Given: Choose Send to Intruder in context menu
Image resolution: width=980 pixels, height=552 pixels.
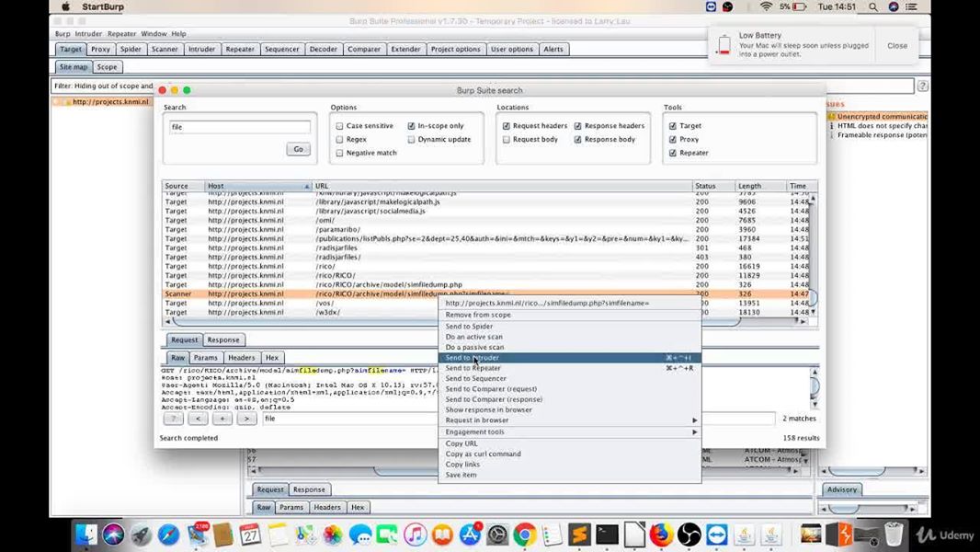Looking at the screenshot, I should point(569,358).
